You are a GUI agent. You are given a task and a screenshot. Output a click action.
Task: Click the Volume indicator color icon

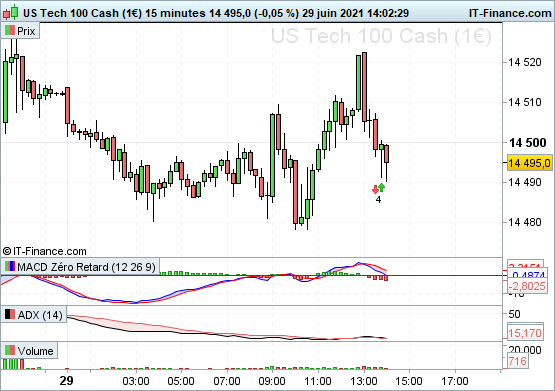click(10, 350)
